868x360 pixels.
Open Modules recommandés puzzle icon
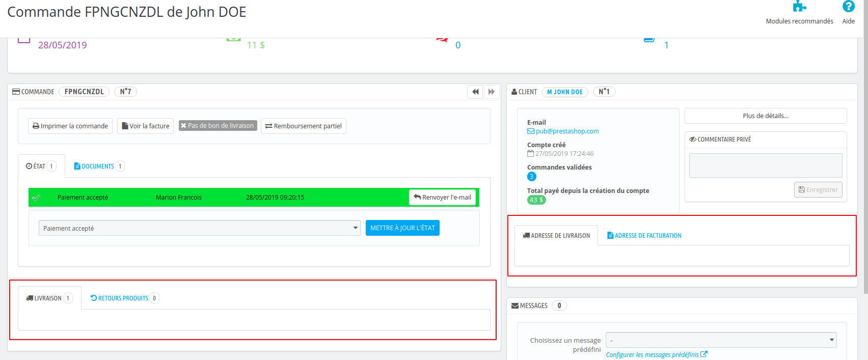pos(799,7)
